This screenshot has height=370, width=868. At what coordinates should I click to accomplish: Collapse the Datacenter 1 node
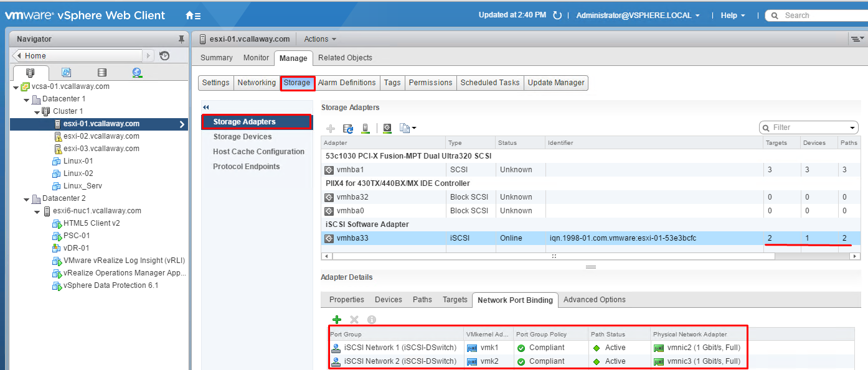(x=26, y=99)
